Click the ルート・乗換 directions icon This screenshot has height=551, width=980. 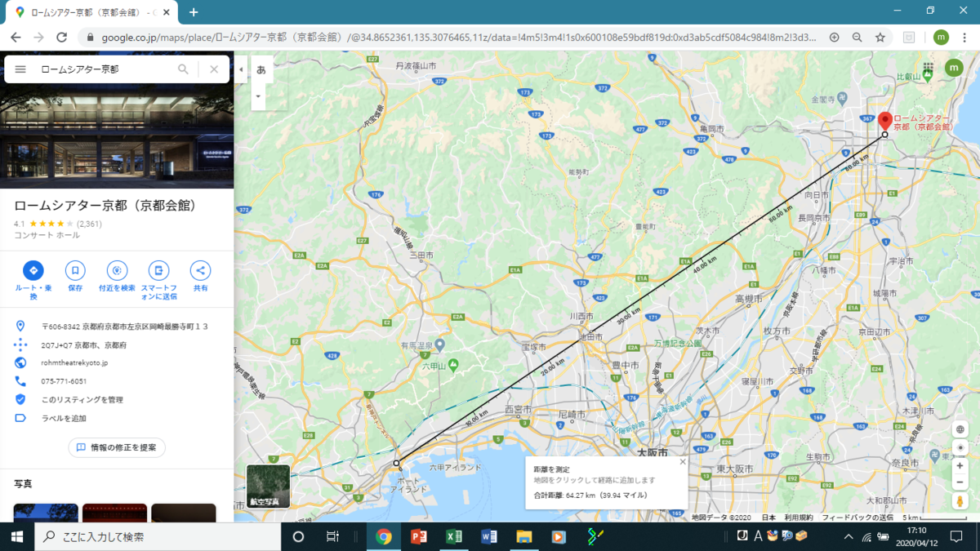(x=33, y=270)
